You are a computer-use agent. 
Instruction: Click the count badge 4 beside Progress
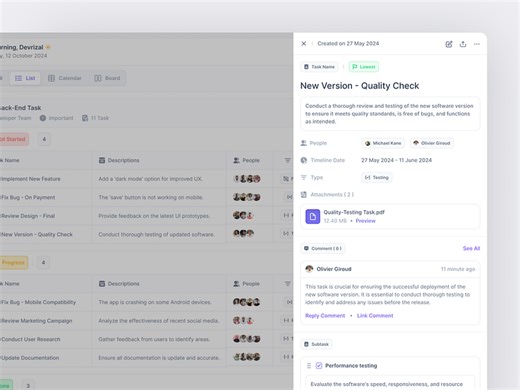(x=43, y=263)
